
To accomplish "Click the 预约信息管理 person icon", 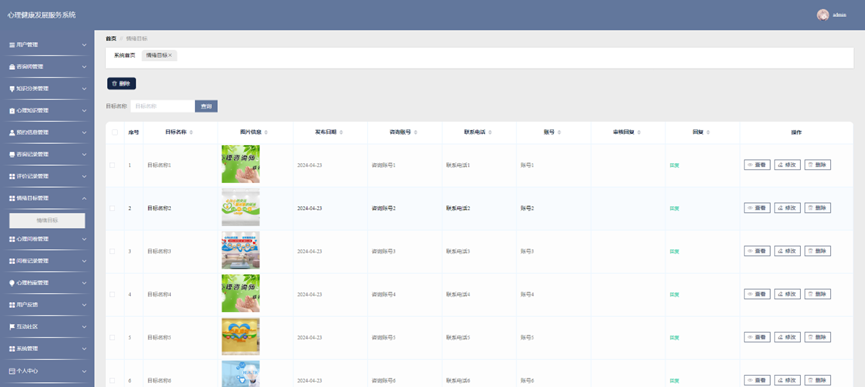I will [12, 133].
